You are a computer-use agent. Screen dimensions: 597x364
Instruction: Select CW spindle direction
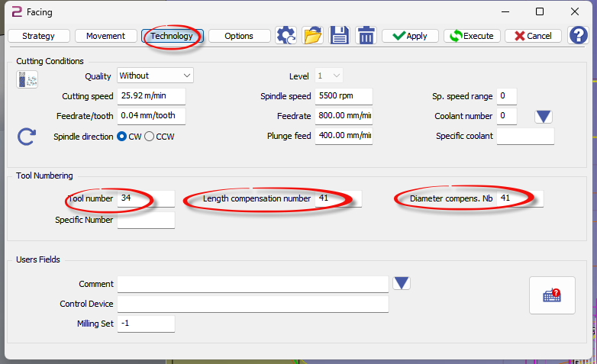tap(121, 137)
